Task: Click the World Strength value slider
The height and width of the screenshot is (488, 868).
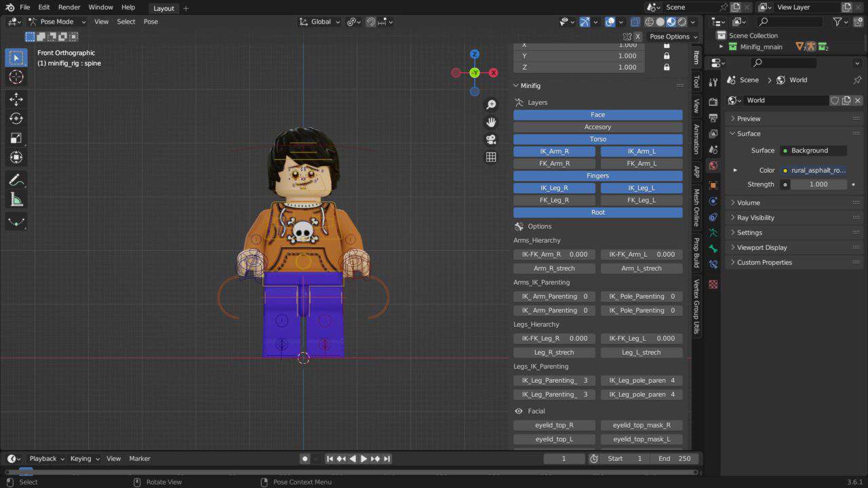Action: coord(818,184)
